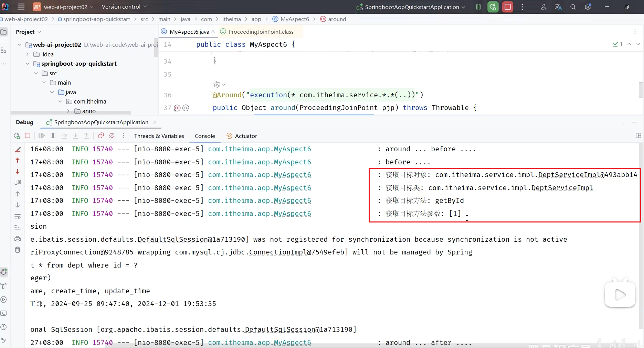644x348 pixels.
Task: Open the More Actions menu in the title bar
Action: [x=522, y=7]
